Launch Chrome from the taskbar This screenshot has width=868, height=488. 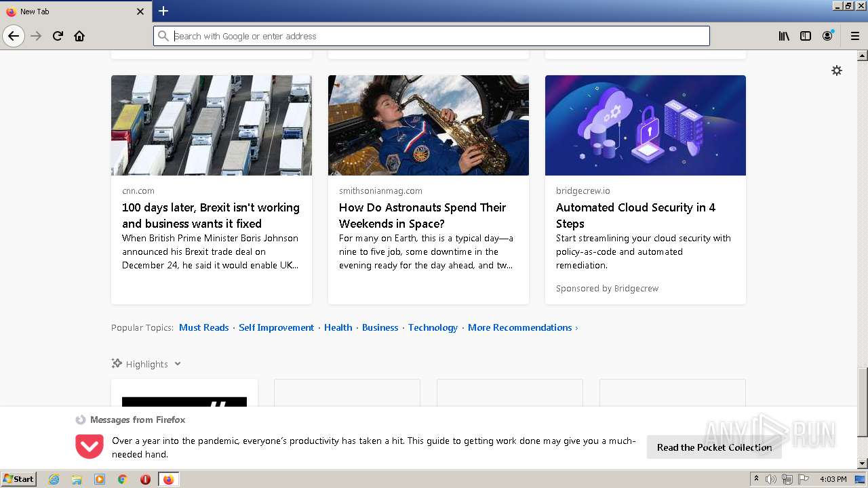point(123,479)
